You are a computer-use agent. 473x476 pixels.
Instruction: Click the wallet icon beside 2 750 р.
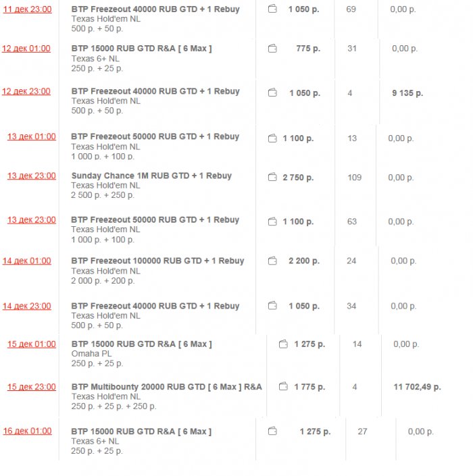click(273, 178)
